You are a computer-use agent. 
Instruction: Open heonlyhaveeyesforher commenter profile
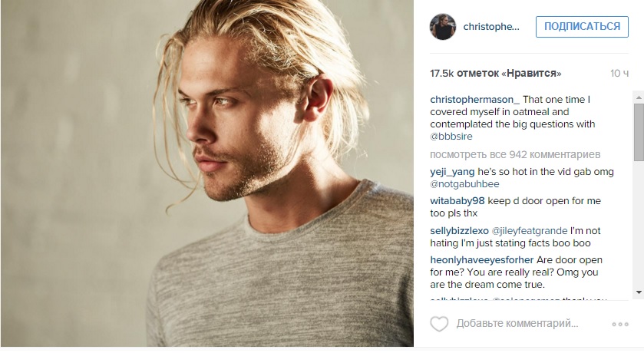(482, 260)
